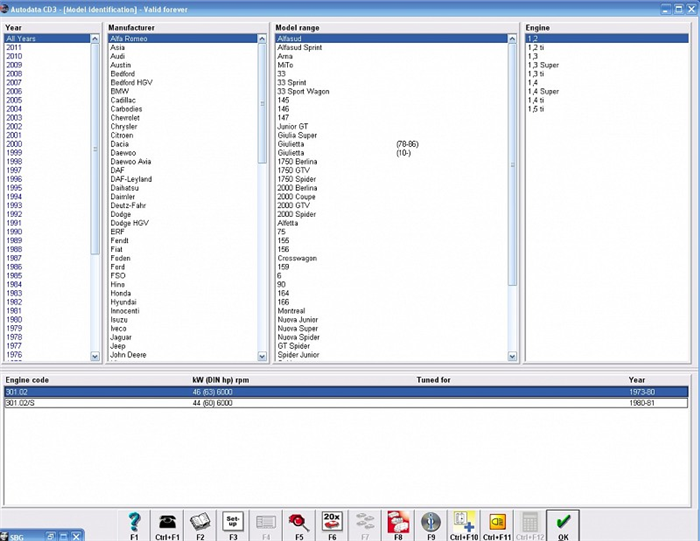Select Alfasud model range

coord(392,38)
